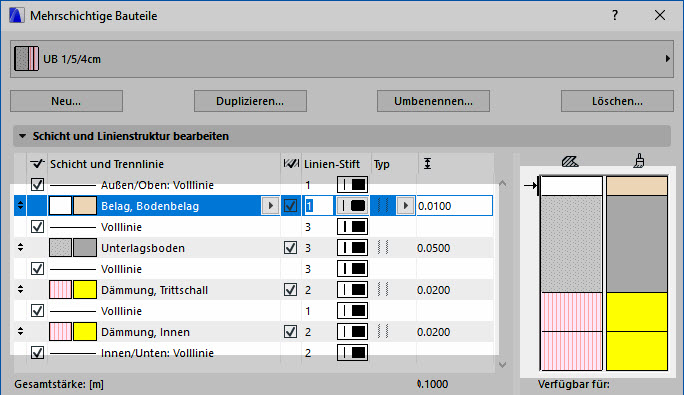
Task: Toggle the Volllinie checkbox below Belag, Bodenbelag
Action: (38, 227)
